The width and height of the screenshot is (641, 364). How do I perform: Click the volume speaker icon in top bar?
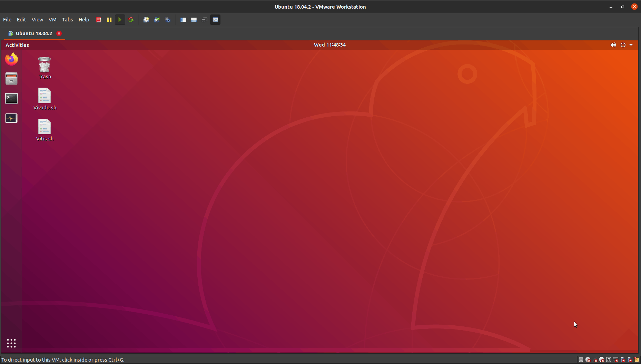click(613, 45)
